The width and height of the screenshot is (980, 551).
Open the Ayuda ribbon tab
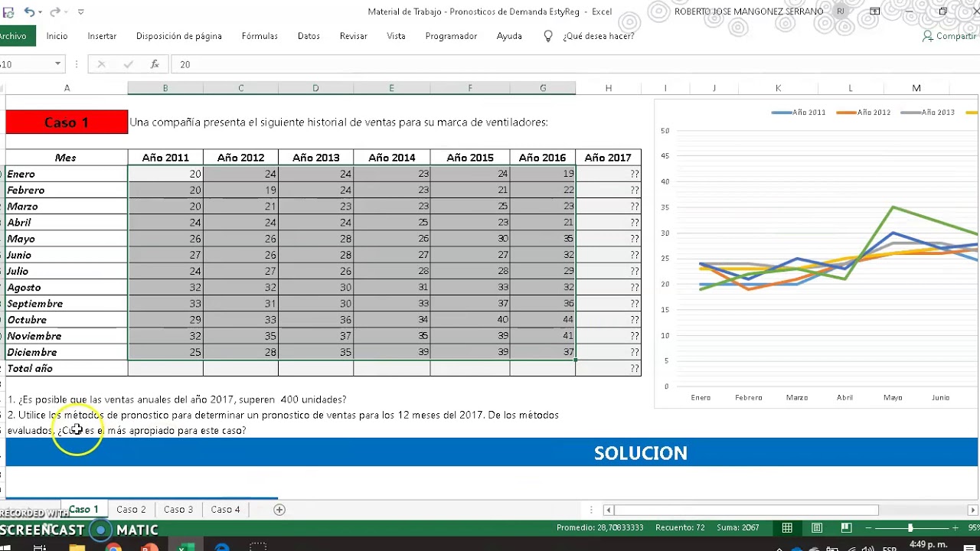pos(509,36)
